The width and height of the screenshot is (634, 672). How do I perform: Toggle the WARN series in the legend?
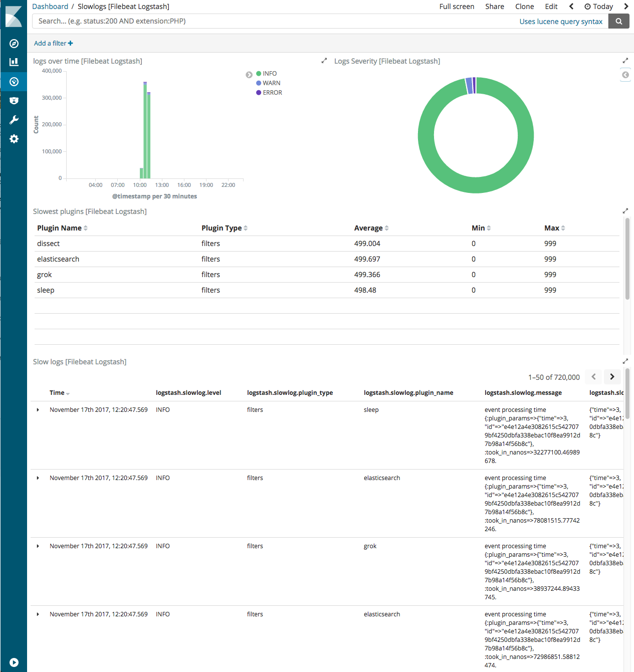point(270,83)
